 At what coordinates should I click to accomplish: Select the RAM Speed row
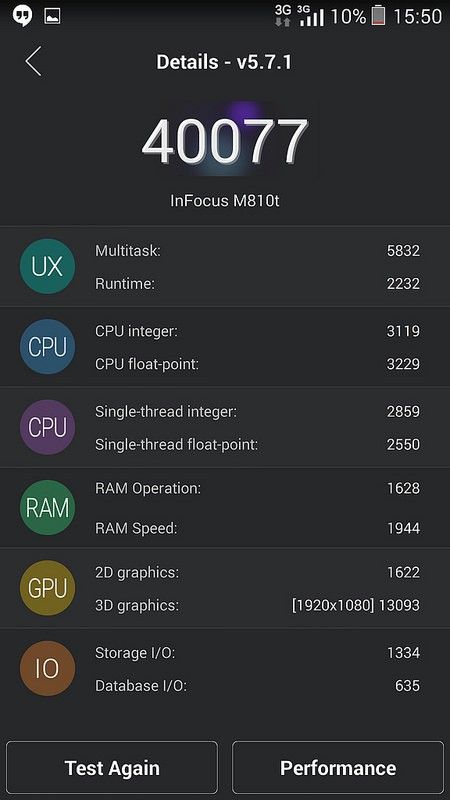(257, 528)
